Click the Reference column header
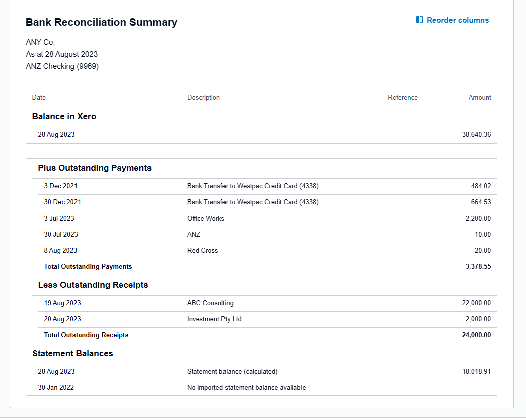 (403, 98)
